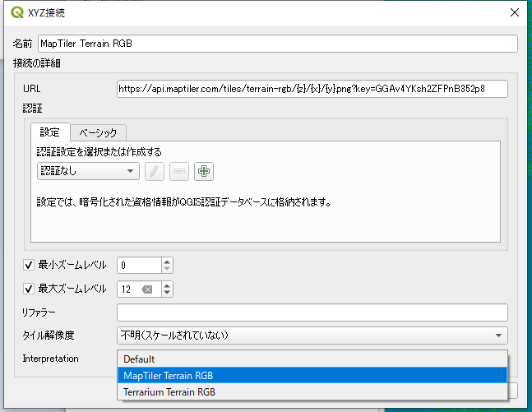Select MapTiler Terrain RGB interpretation option
532x412 pixels.
312,375
